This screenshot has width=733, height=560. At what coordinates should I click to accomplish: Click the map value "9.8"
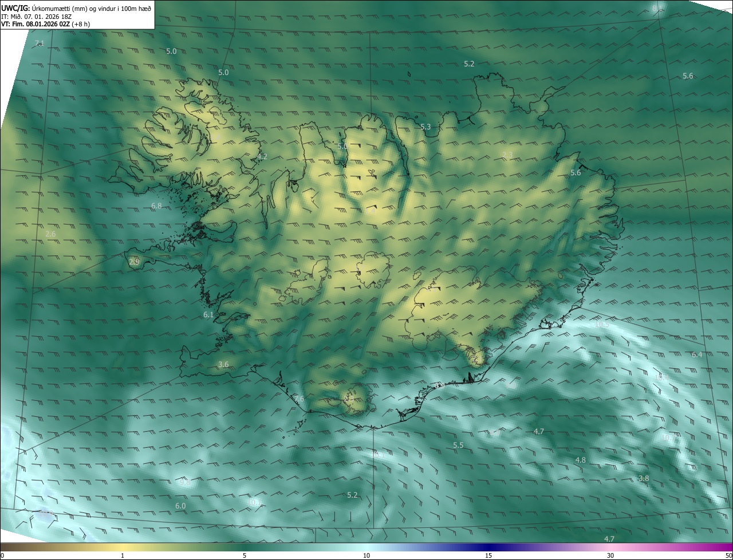[x=185, y=483]
